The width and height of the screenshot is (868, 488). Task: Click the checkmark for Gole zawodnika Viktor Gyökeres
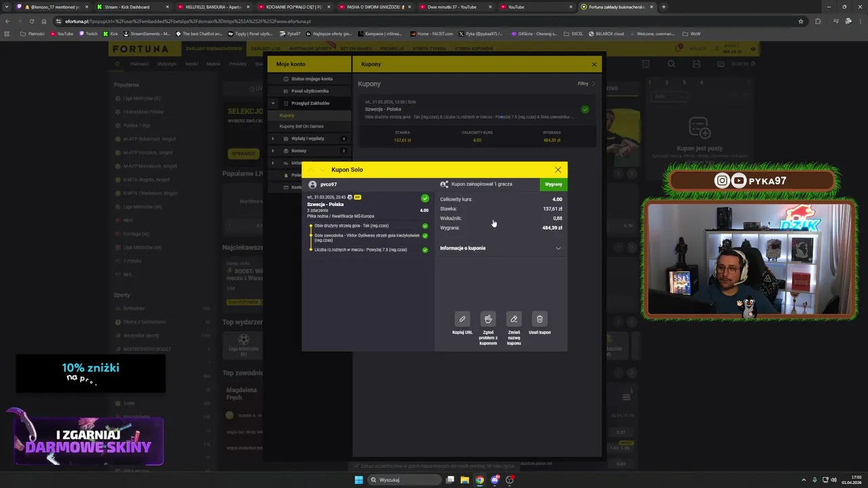425,236
